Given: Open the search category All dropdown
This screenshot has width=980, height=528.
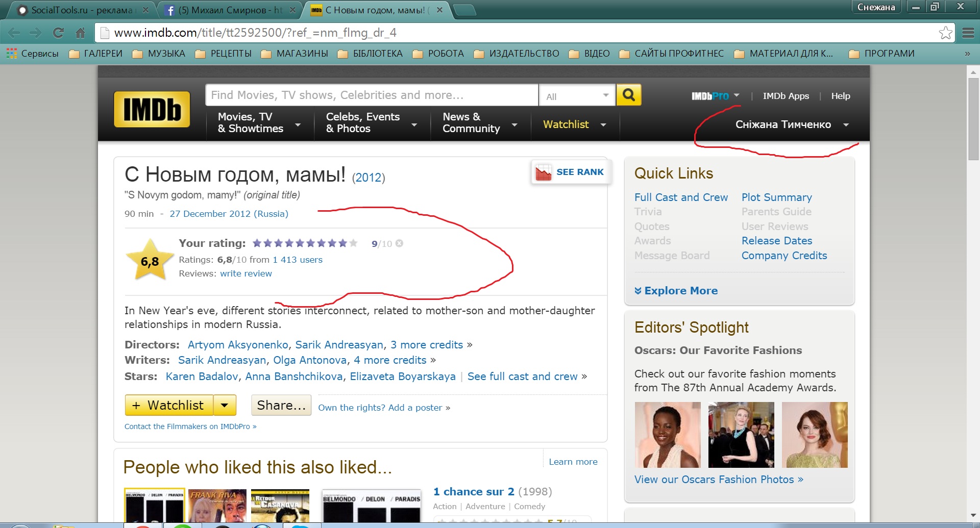Looking at the screenshot, I should pos(577,95).
